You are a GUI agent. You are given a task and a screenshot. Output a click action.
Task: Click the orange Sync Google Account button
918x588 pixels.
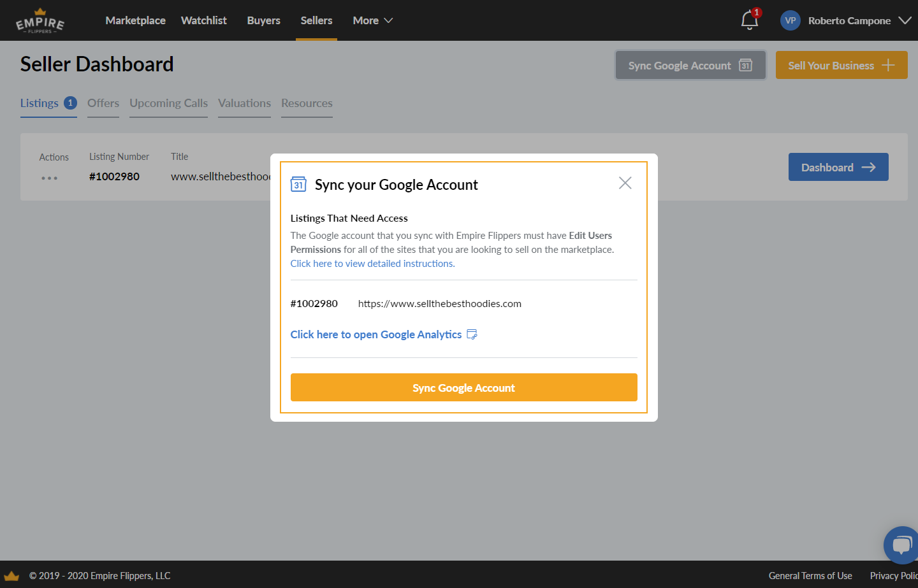pos(464,387)
